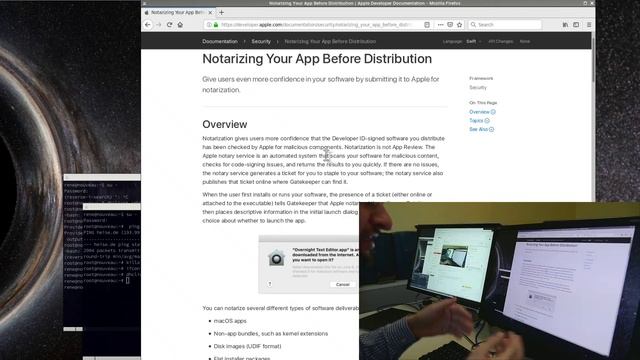The image size is (640, 360).
Task: Click the webcam video overlay
Action: tap(499, 281)
